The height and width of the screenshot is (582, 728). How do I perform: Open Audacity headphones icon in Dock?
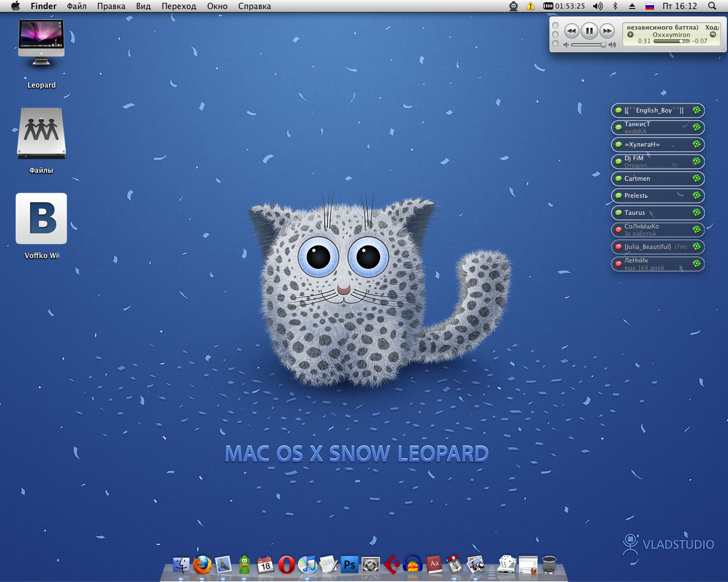point(413,564)
